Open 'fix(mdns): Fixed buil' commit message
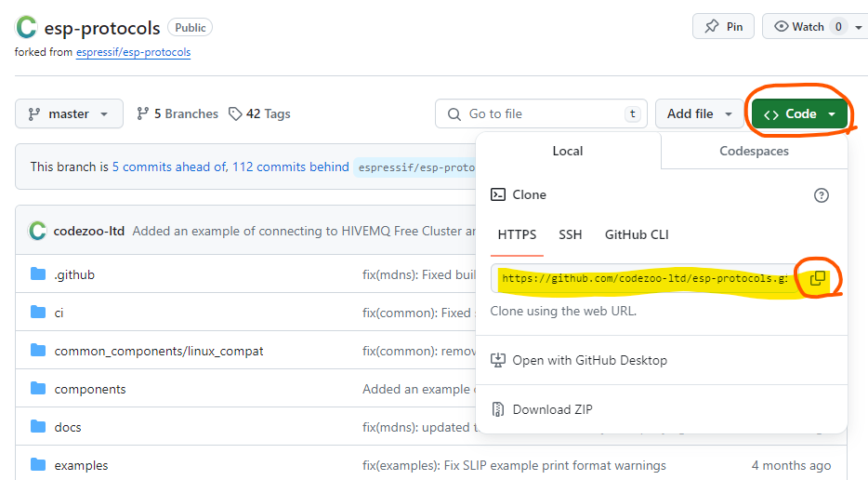The width and height of the screenshot is (868, 480). pyautogui.click(x=419, y=275)
